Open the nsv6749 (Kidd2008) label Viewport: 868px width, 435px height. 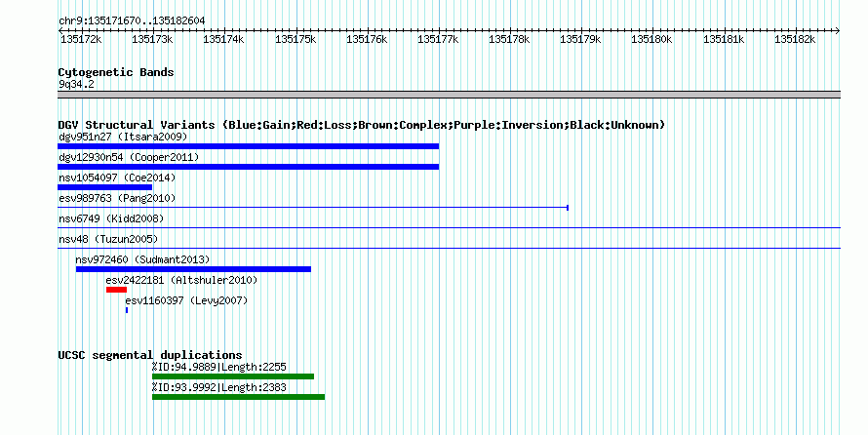click(111, 218)
